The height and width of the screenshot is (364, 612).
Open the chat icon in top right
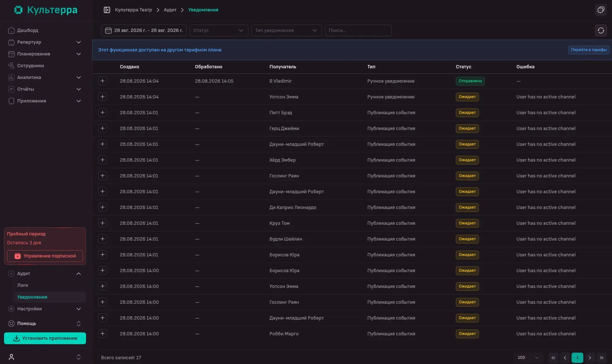coord(601,10)
